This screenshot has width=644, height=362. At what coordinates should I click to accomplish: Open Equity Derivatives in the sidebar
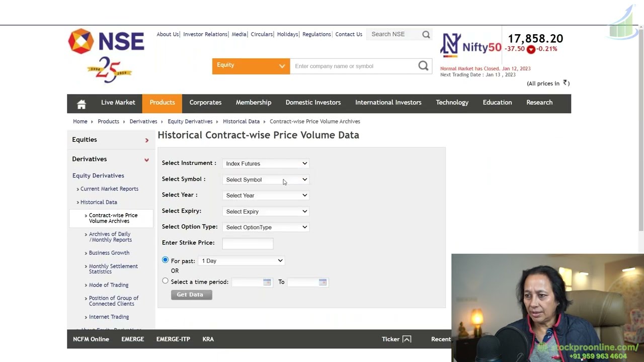click(x=98, y=175)
